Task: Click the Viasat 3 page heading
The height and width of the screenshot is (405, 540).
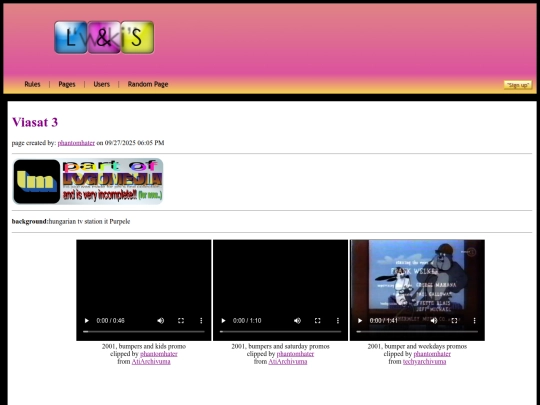Action: pyautogui.click(x=35, y=122)
